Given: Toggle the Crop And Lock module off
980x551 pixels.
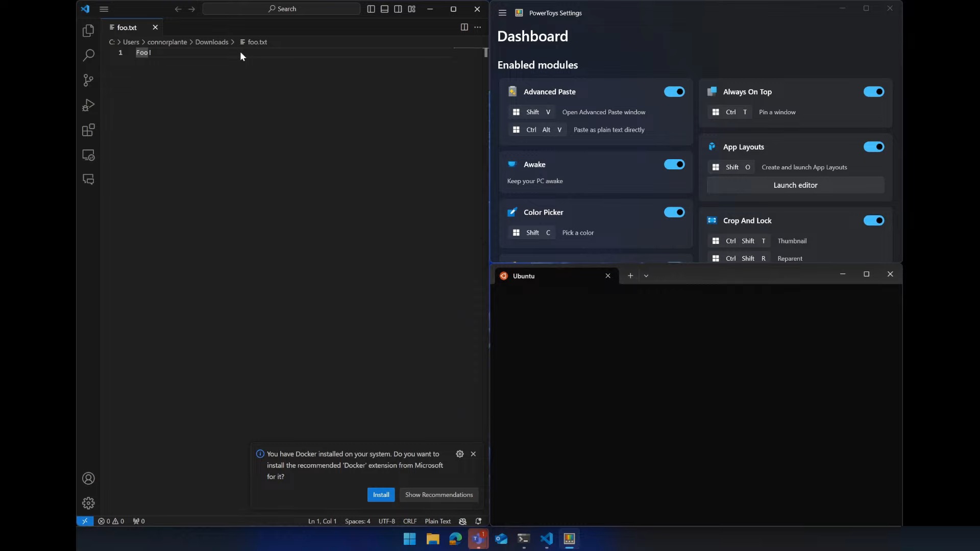Looking at the screenshot, I should pos(873,220).
